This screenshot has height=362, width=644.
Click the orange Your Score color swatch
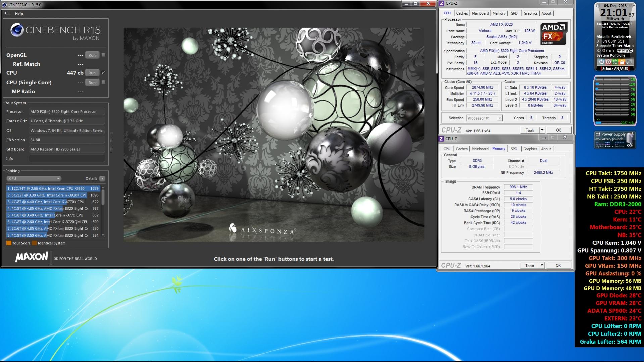pyautogui.click(x=9, y=243)
